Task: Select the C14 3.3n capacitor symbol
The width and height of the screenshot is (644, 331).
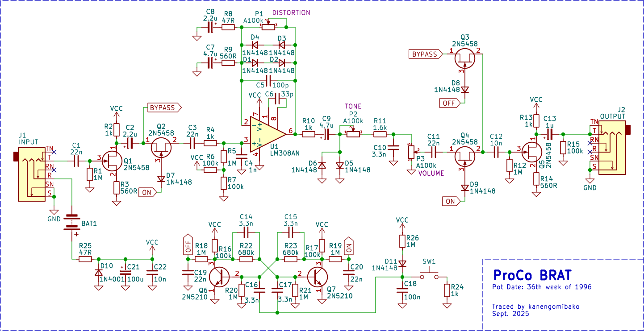Action: [x=246, y=232]
